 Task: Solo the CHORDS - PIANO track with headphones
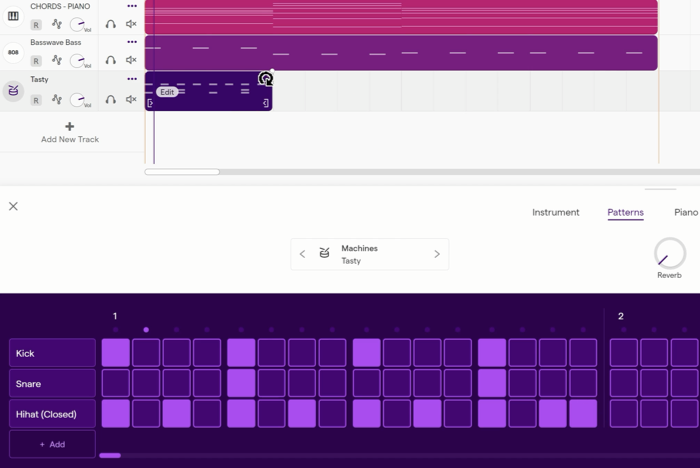point(111,24)
